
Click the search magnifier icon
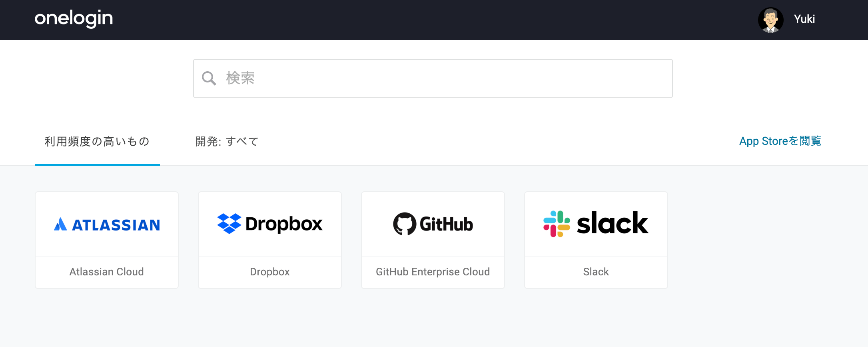click(209, 78)
